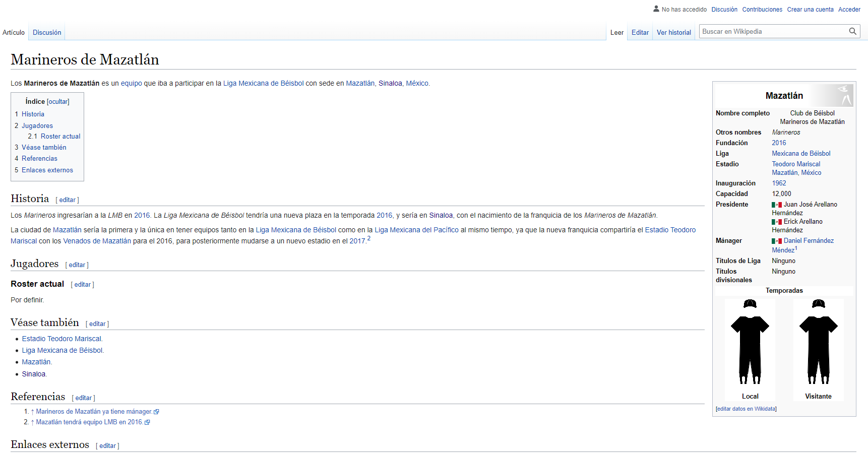Click external link icon of second reference

(147, 423)
